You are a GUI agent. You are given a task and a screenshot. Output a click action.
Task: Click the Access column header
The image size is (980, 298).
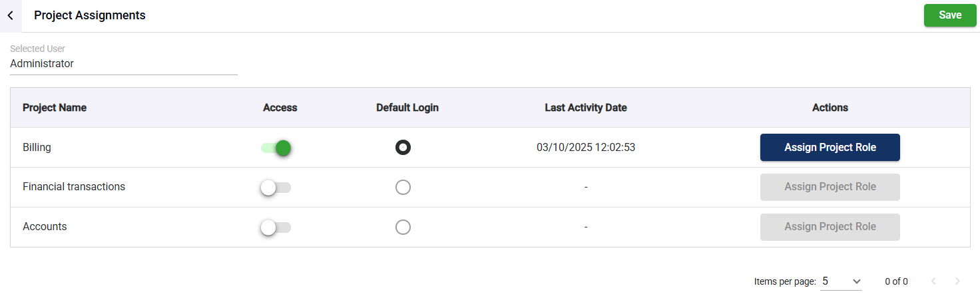(280, 108)
